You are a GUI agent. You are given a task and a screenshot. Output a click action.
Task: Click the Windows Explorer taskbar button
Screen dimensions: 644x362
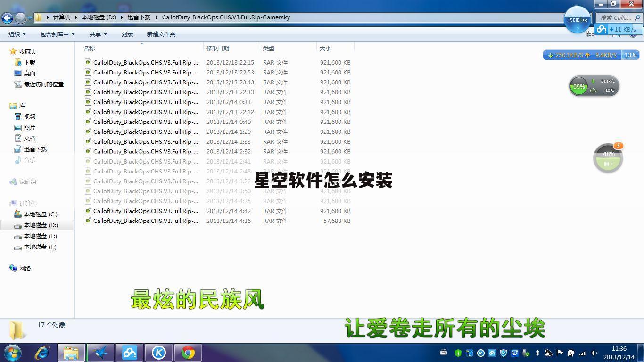point(71,353)
